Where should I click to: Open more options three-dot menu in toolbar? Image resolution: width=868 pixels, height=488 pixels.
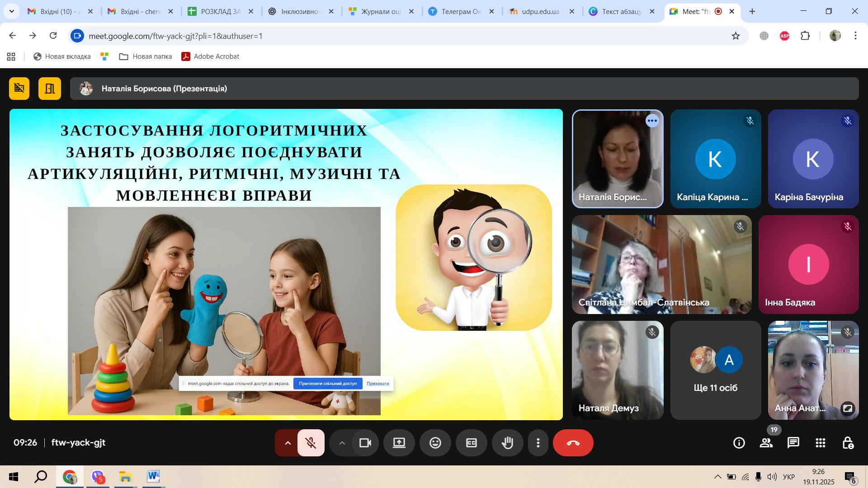click(538, 443)
